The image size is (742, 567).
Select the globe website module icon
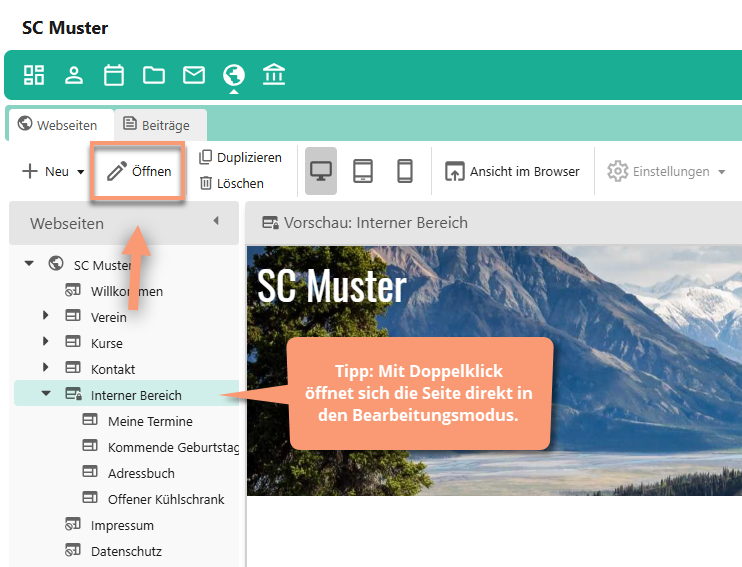click(234, 75)
